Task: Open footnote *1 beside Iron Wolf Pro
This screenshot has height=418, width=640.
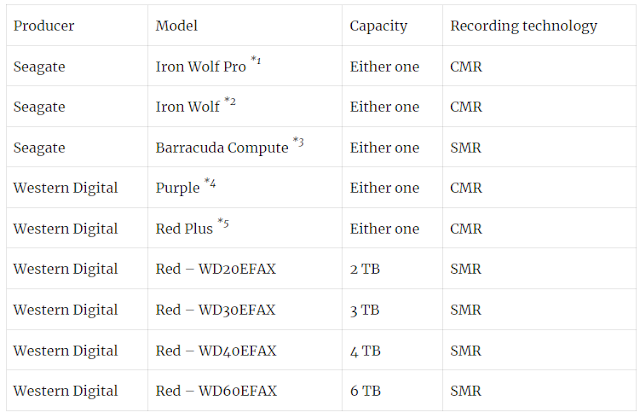Action: point(256,60)
